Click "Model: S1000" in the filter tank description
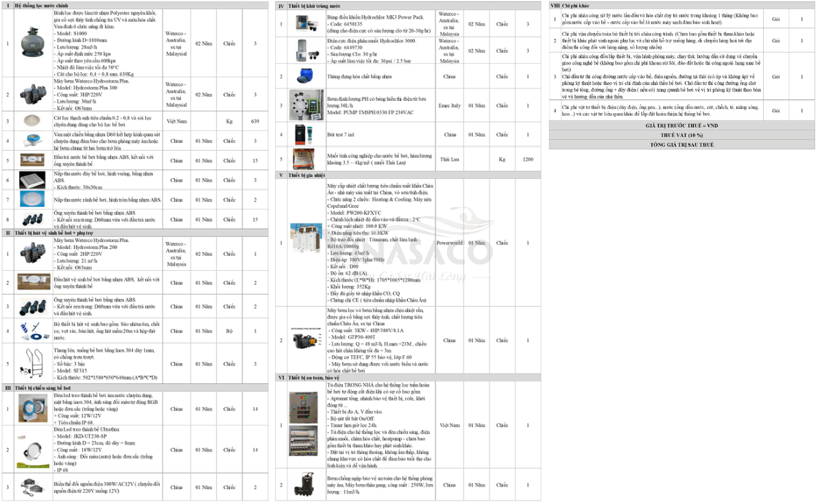The image size is (820, 504). tap(71, 34)
